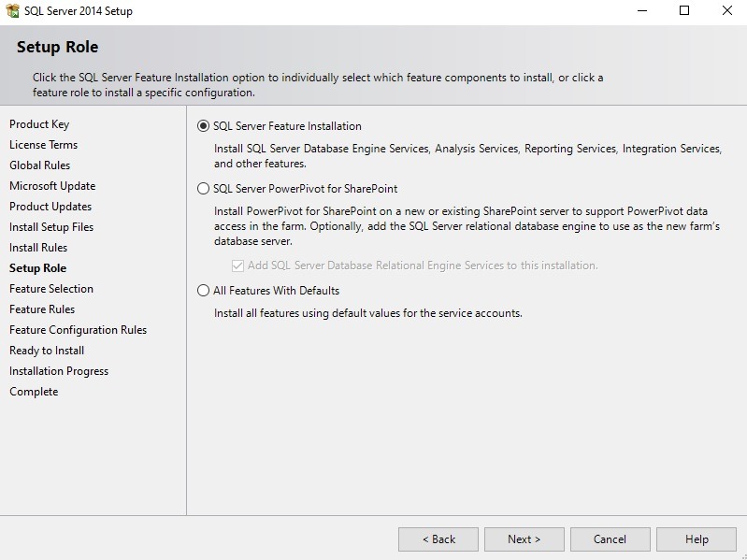747x560 pixels.
Task: Select All Features With Defaults radio option
Action: (204, 291)
